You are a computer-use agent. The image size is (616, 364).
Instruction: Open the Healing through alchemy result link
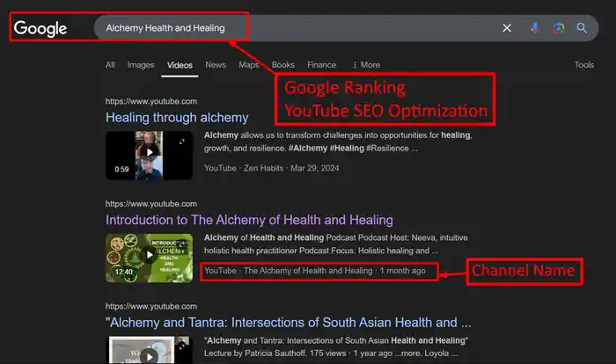pos(177,118)
